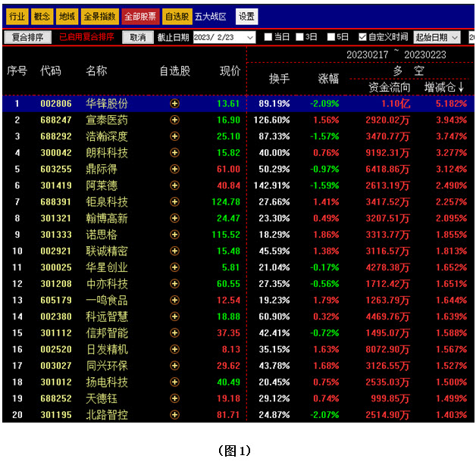Sort by the 资金流向 column header

pyautogui.click(x=390, y=87)
